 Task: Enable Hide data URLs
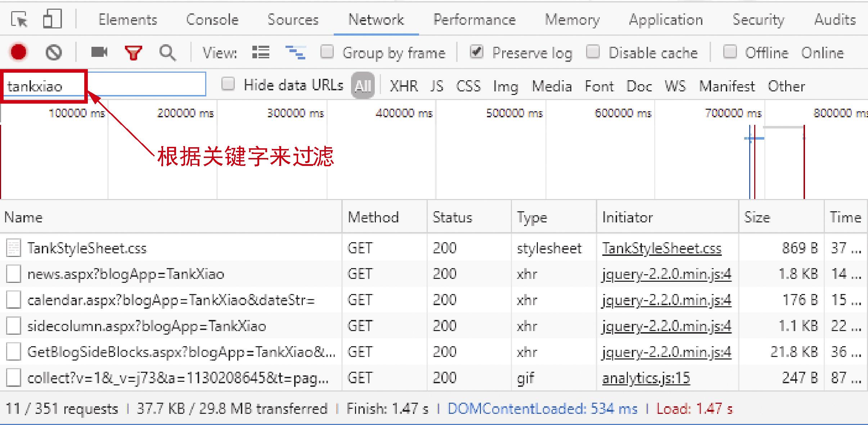pos(228,83)
